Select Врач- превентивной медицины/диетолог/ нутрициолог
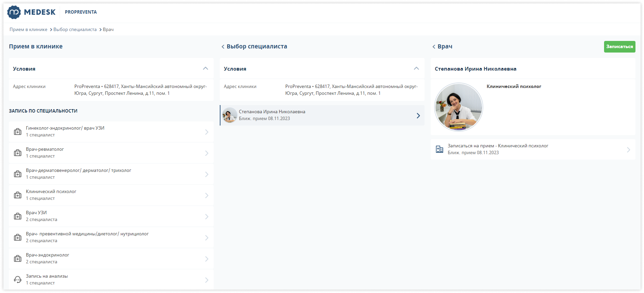This screenshot has height=293, width=644. tap(111, 237)
